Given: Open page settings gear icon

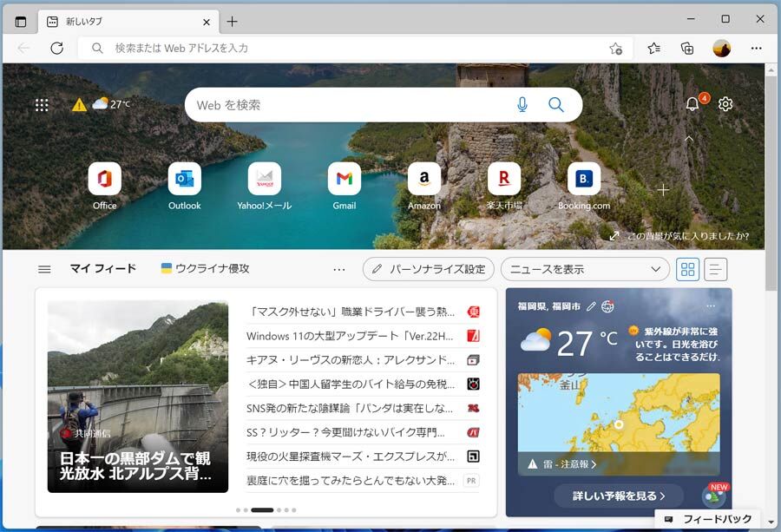Looking at the screenshot, I should click(x=725, y=104).
